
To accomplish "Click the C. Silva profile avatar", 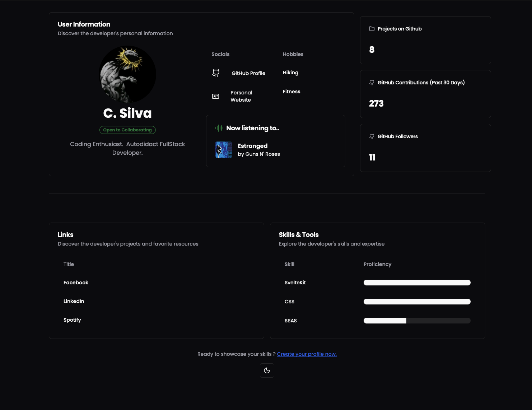I will click(127, 74).
